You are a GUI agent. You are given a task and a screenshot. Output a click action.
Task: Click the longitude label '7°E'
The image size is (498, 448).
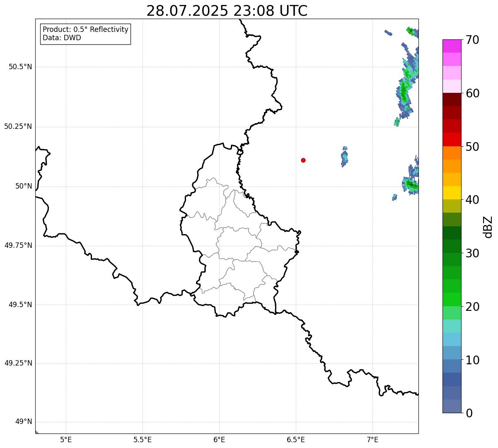[372, 440]
